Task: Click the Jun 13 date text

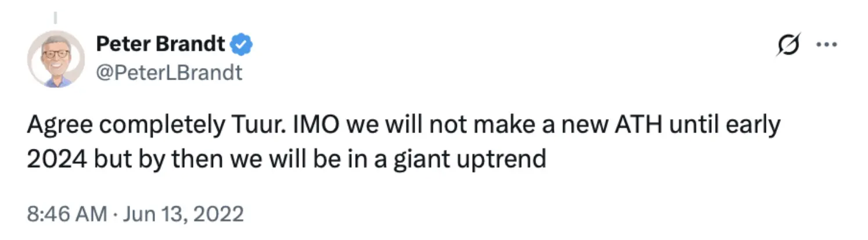Action: point(155,214)
